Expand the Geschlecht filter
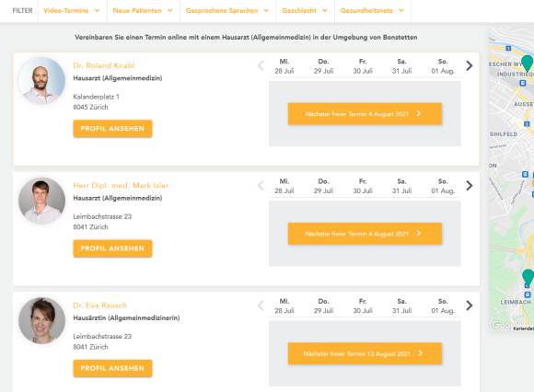 pyautogui.click(x=305, y=10)
